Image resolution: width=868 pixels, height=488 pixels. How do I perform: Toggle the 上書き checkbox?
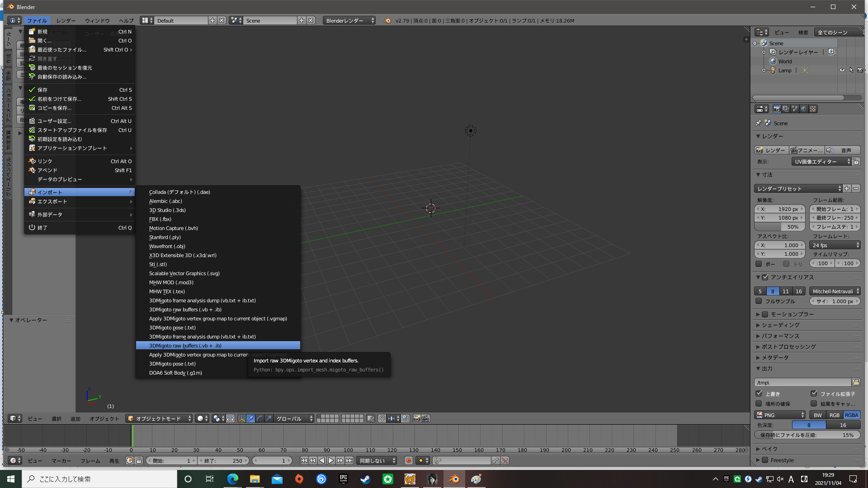point(759,394)
